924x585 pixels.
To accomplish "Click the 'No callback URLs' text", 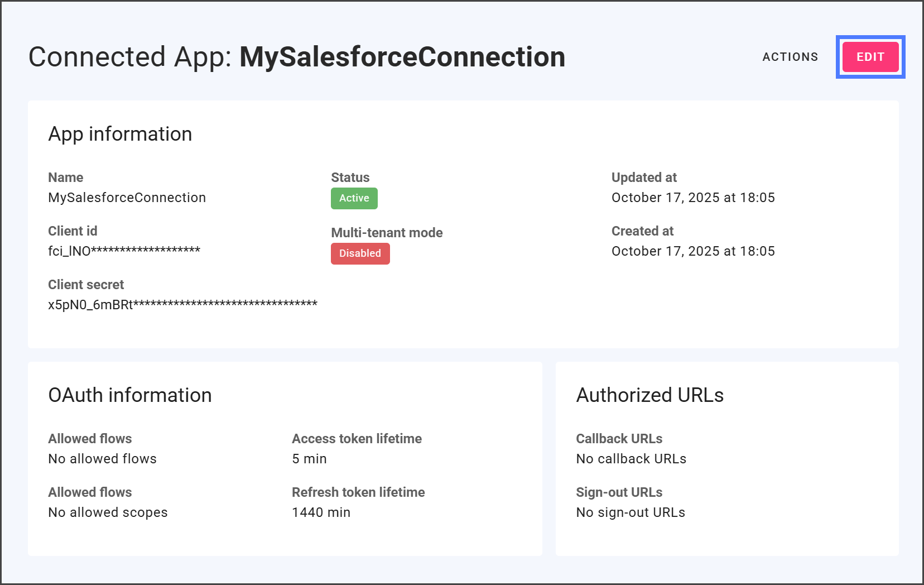I will coord(631,459).
